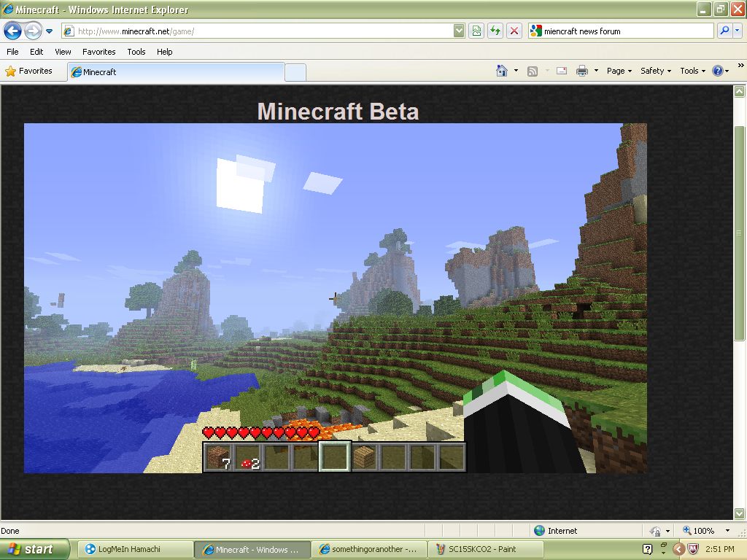This screenshot has width=747, height=560.
Task: Open the Page command bar menu
Action: point(619,71)
